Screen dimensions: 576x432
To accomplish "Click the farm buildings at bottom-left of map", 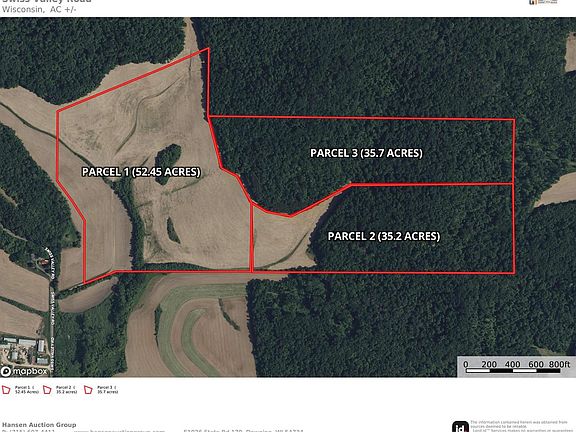I will (x=23, y=352).
